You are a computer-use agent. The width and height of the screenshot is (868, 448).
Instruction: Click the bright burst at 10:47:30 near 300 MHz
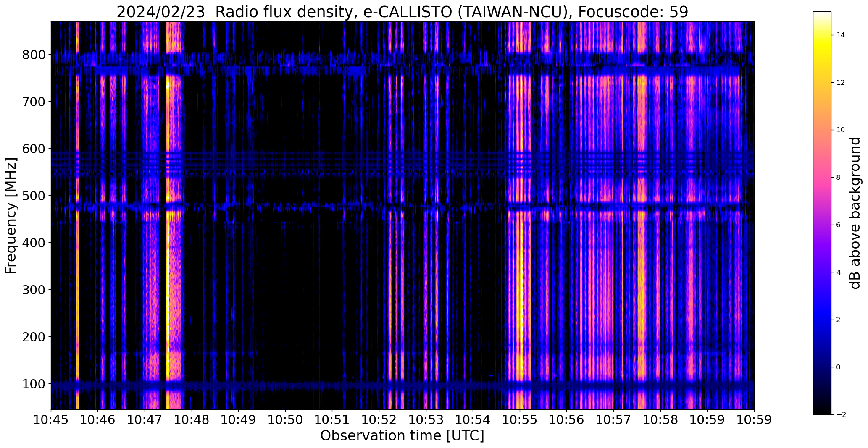[x=168, y=290]
